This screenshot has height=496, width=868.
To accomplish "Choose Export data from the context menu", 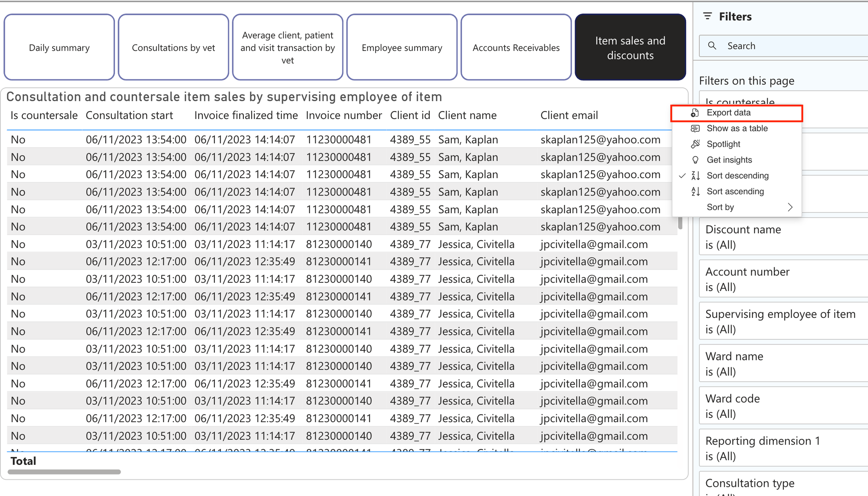I will (736, 113).
